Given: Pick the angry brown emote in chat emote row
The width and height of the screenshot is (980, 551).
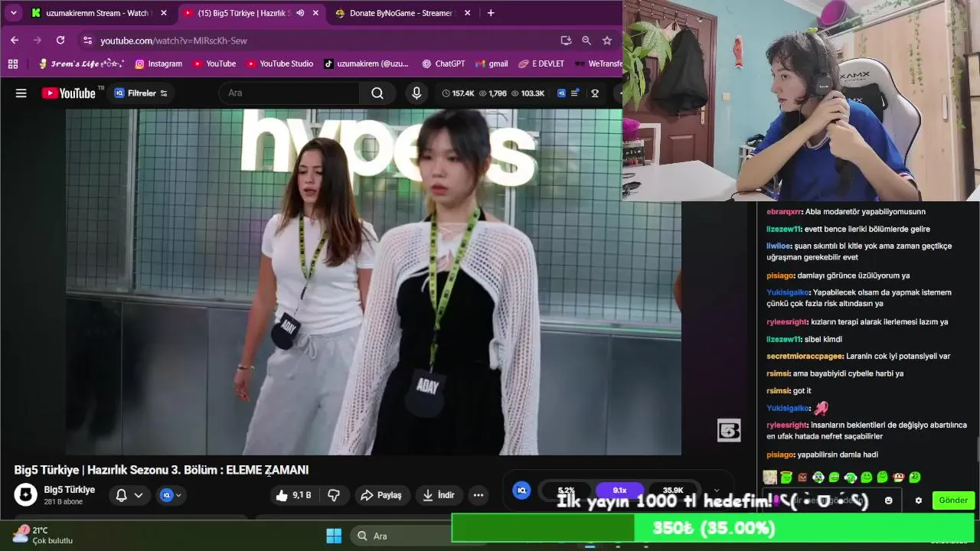Looking at the screenshot, I should pyautogui.click(x=802, y=478).
